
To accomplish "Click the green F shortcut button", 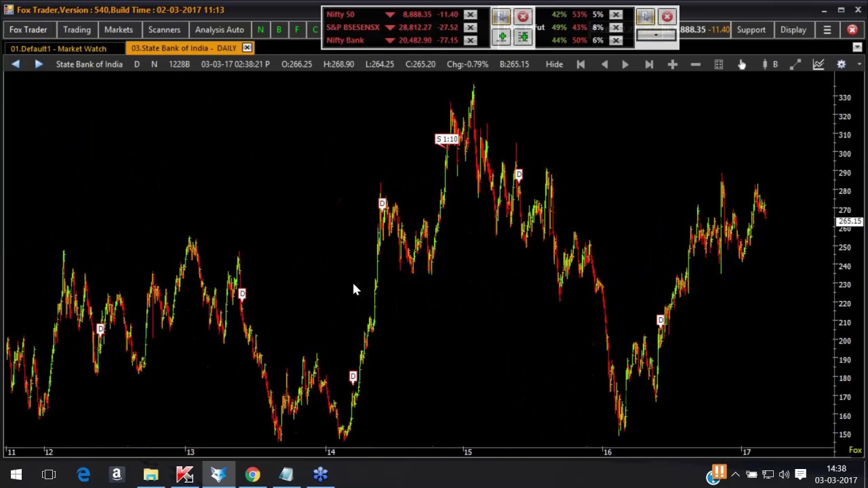I will point(296,30).
